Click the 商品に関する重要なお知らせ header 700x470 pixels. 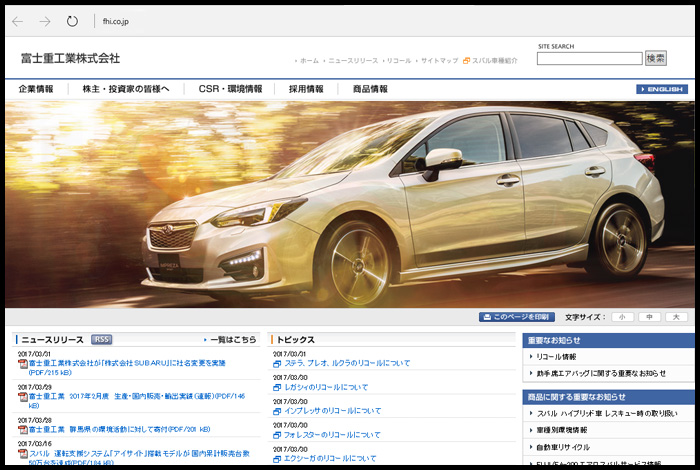click(608, 397)
